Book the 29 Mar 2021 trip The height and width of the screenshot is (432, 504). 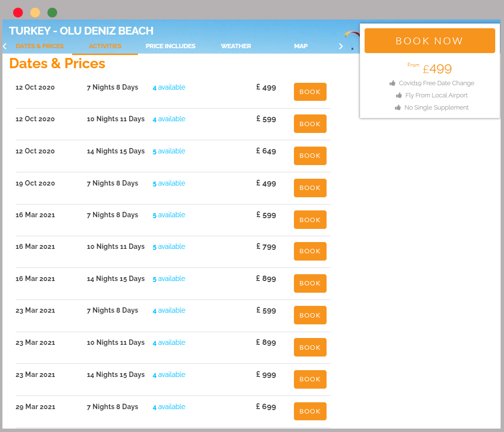[x=310, y=412]
